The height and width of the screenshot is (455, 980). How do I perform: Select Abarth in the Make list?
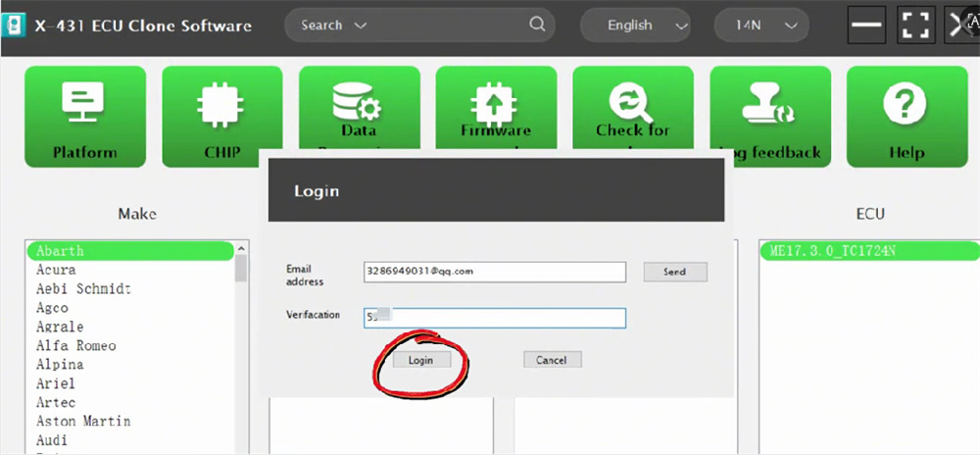click(x=129, y=251)
